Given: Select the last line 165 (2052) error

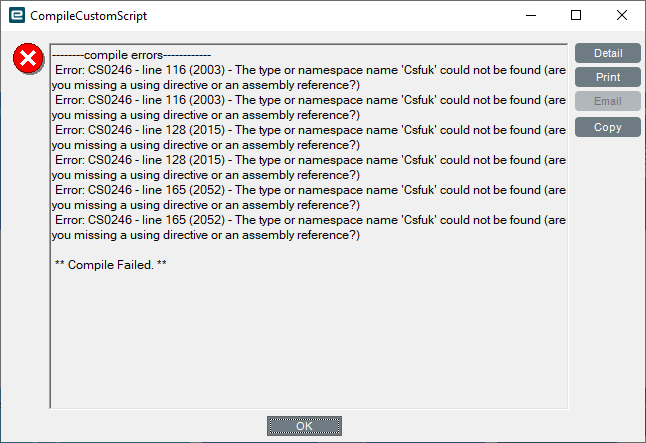Looking at the screenshot, I should click(309, 227).
